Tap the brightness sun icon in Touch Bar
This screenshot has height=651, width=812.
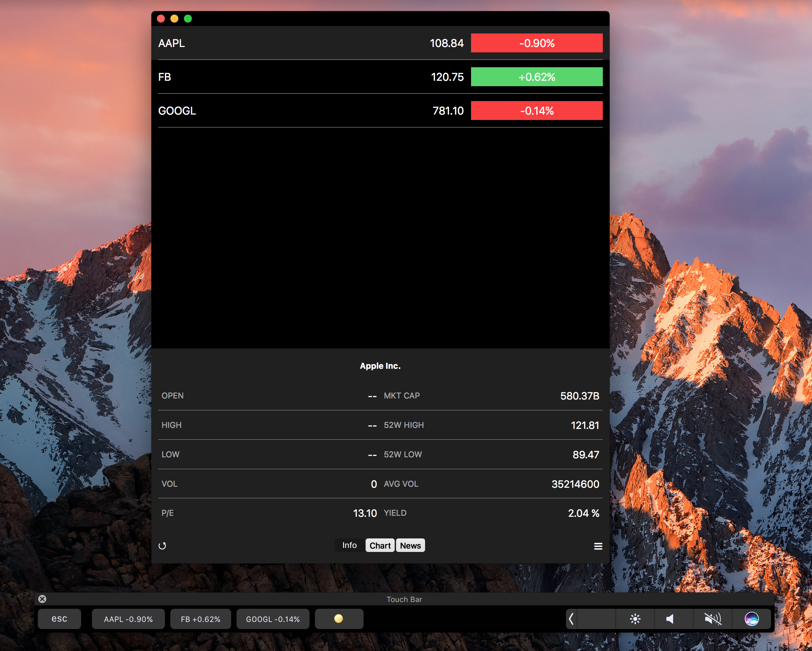click(635, 619)
